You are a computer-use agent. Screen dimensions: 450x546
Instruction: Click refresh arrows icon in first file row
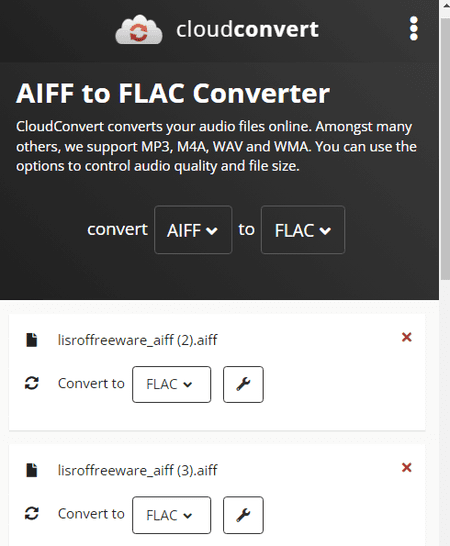point(32,383)
